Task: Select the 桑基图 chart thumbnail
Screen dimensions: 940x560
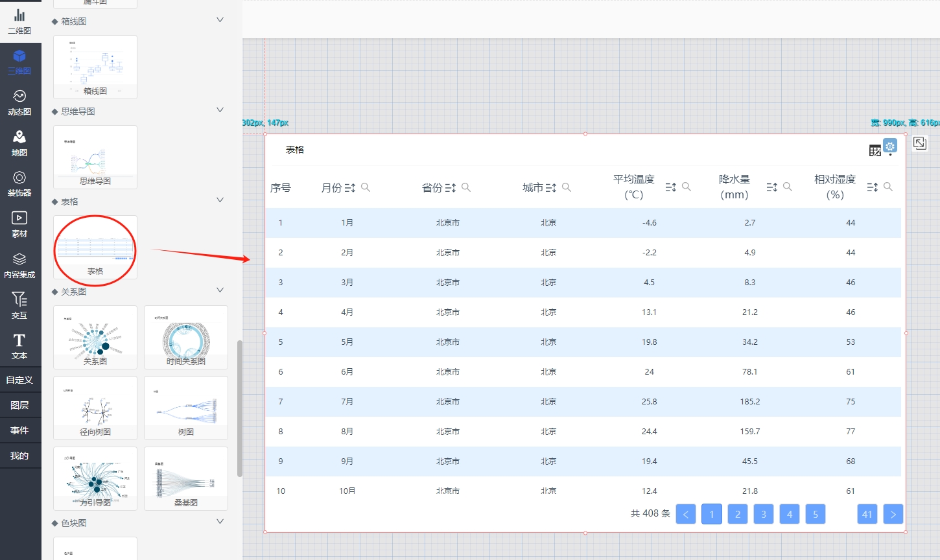Action: coord(186,478)
